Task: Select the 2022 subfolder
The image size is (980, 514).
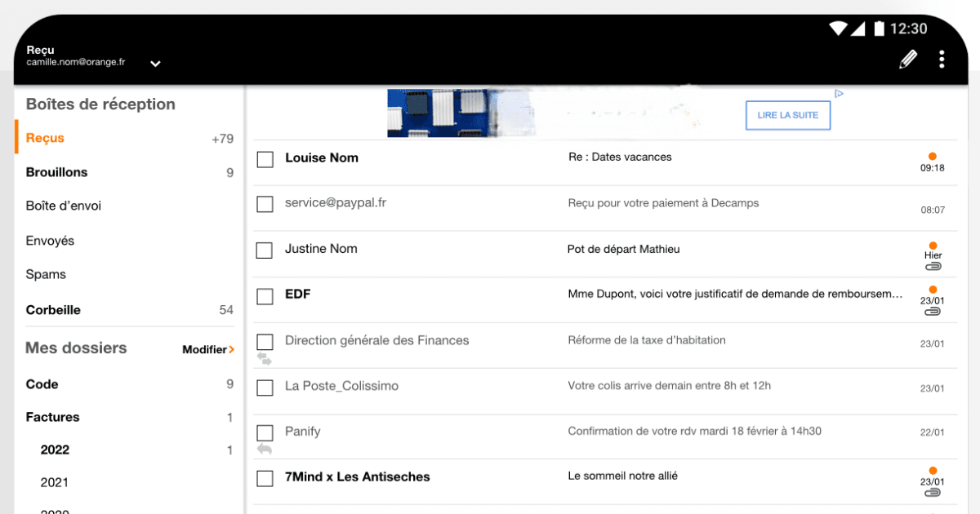Action: click(x=55, y=450)
